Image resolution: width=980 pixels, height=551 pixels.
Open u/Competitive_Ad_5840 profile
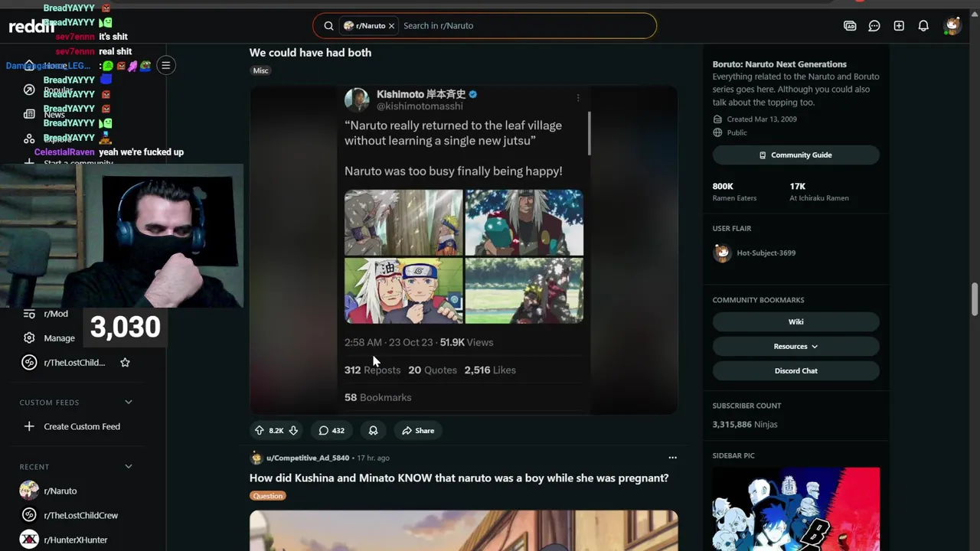308,458
